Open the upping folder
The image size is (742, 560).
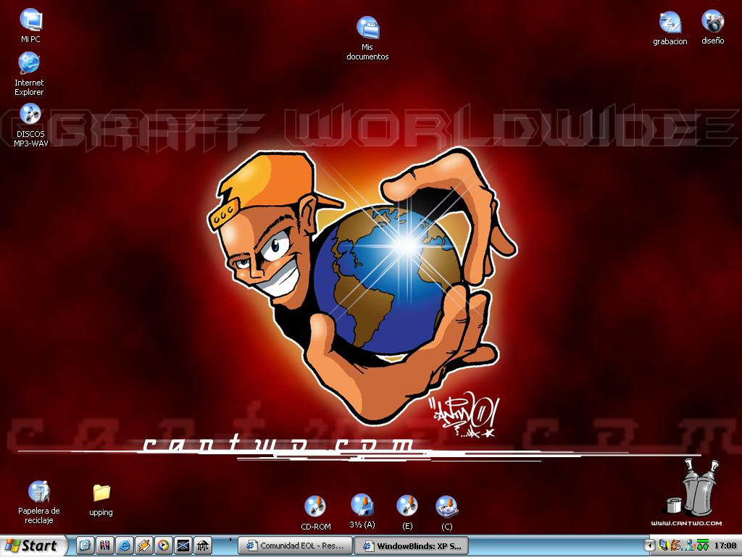(x=101, y=493)
